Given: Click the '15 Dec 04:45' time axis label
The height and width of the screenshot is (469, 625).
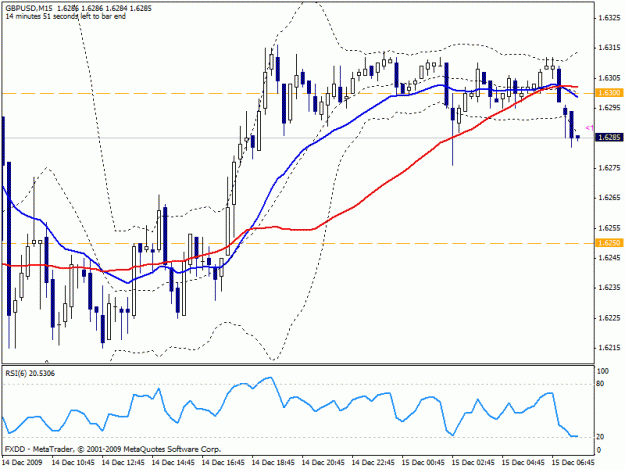Looking at the screenshot, I should [x=523, y=463].
